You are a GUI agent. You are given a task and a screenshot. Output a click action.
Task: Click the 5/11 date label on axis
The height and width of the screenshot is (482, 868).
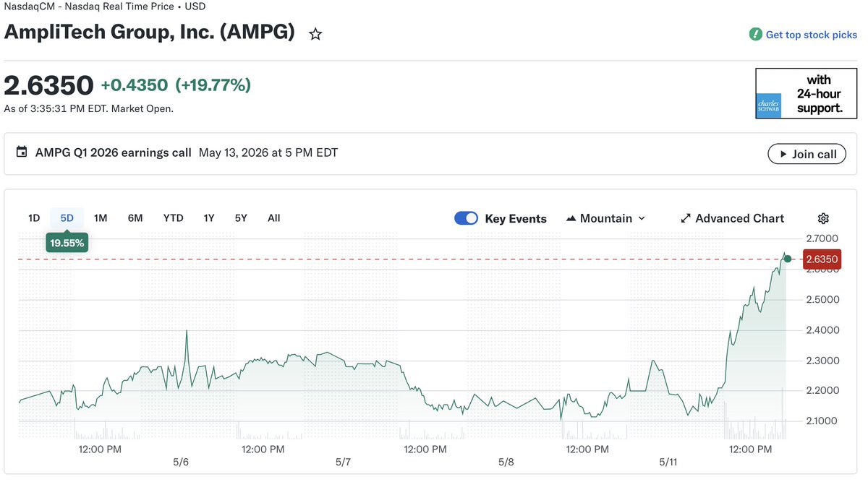pos(669,462)
